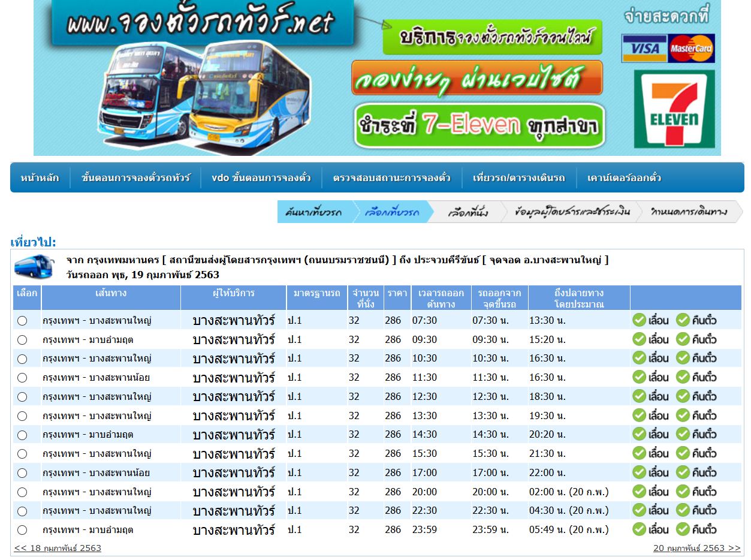Screen dimensions: 751x560
Task: Click the green ชำระที่ 7-Eleven ทุกสาขา banner button
Action: tap(479, 126)
